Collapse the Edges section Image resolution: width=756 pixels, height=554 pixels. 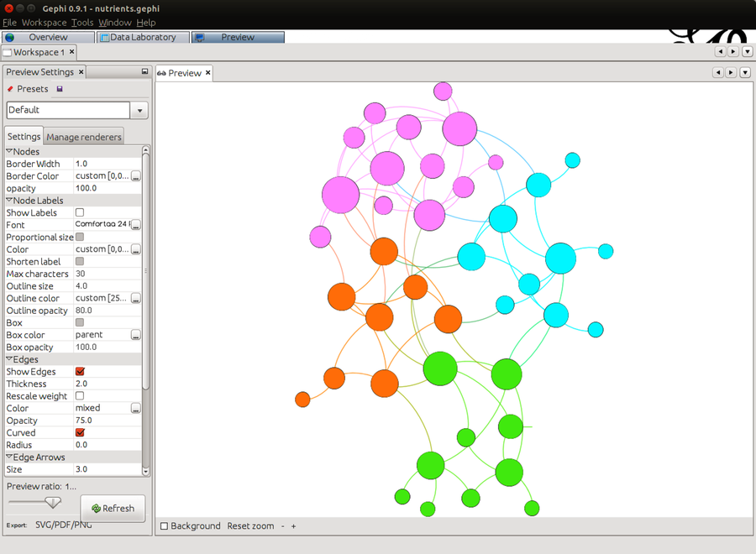(9, 359)
